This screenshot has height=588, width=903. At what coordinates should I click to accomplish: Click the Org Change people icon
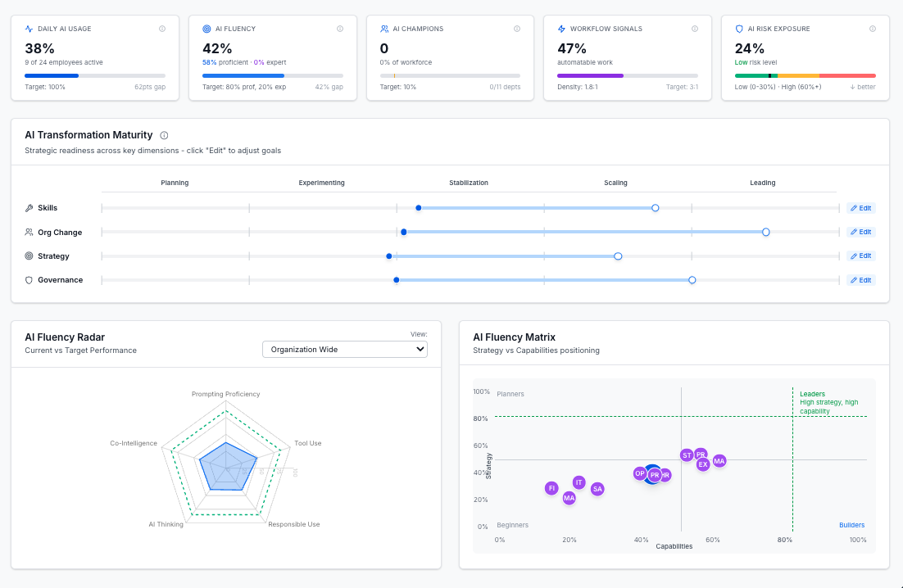(x=29, y=233)
